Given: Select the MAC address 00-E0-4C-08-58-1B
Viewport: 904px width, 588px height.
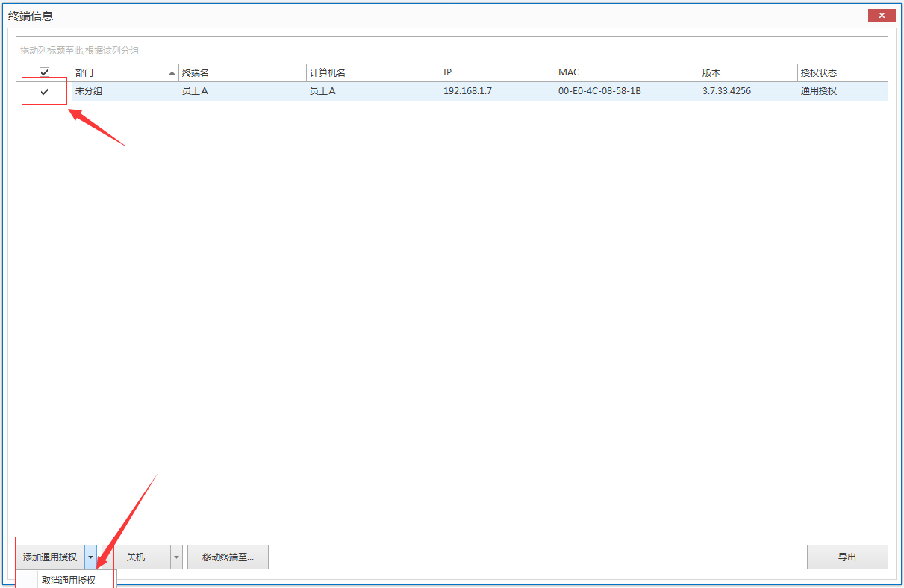Looking at the screenshot, I should 599,91.
